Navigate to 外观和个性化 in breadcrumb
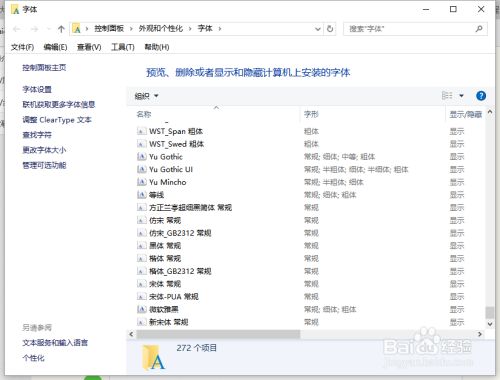500x380 pixels. click(161, 29)
